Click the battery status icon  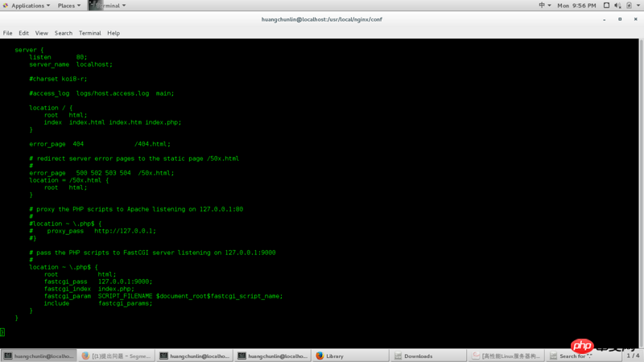click(x=629, y=6)
